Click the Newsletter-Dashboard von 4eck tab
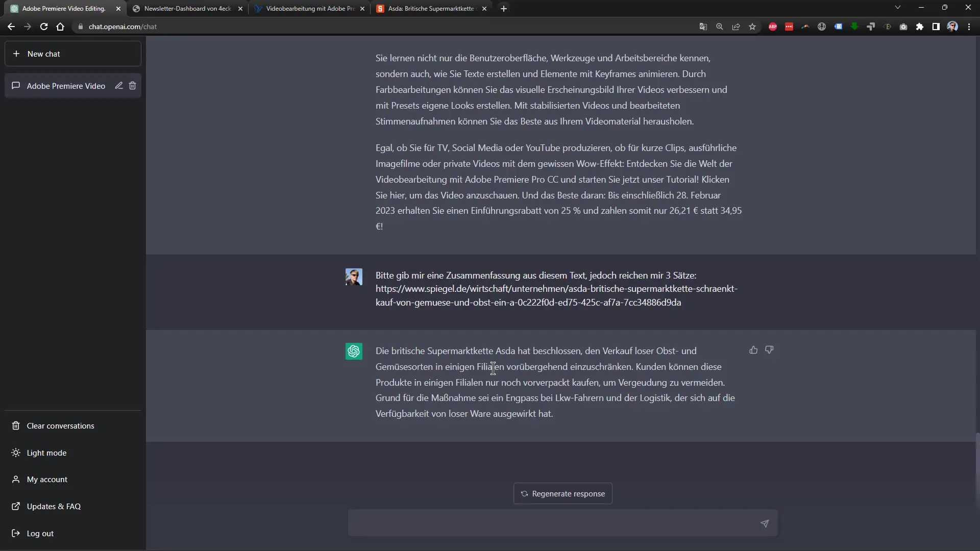Screen dimensions: 980x551 click(188, 8)
